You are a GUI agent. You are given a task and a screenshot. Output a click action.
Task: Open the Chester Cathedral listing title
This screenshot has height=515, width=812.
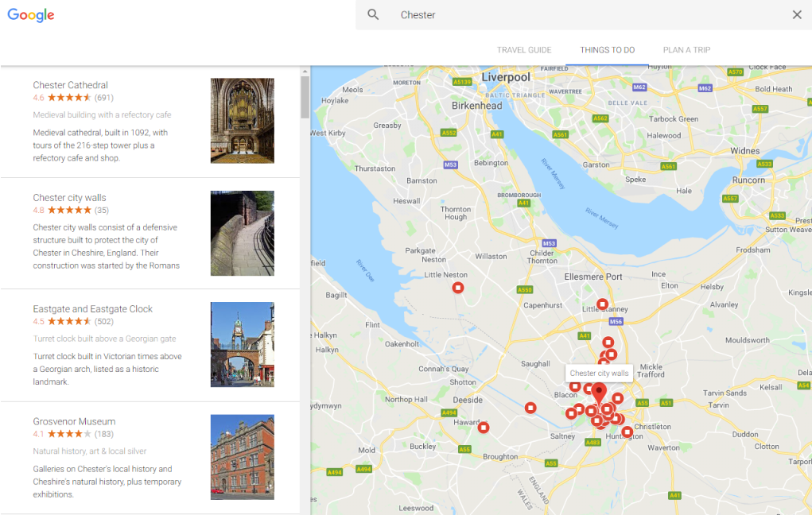pos(71,85)
